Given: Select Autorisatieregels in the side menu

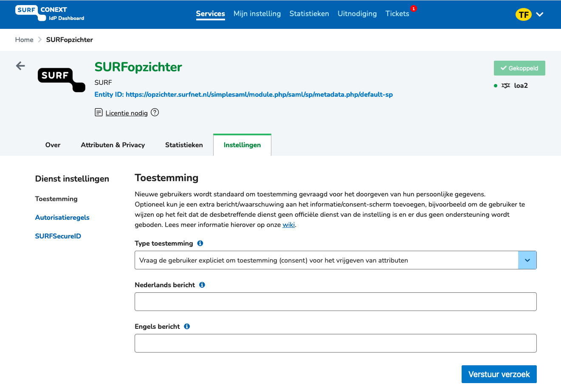Looking at the screenshot, I should (62, 218).
